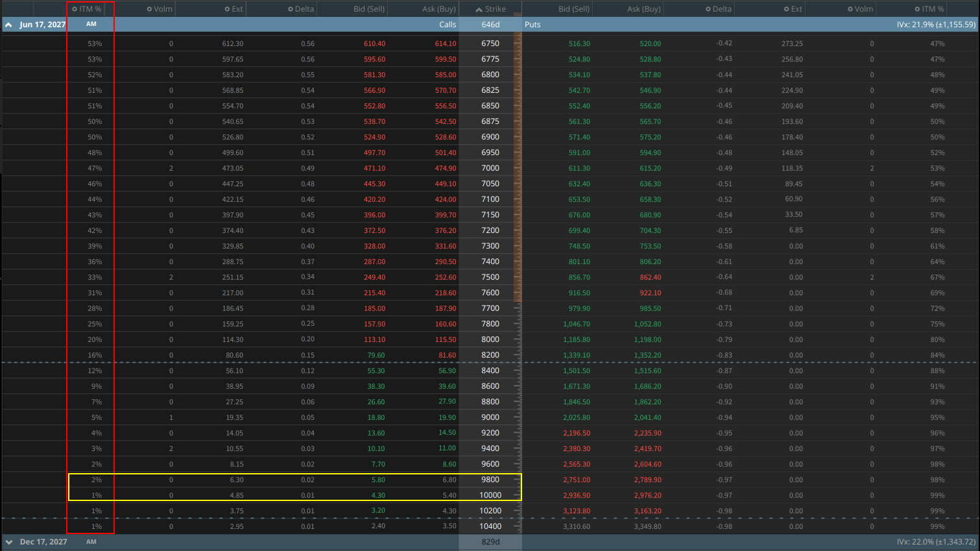
Task: Click put bid 611.30 on the 7000 row
Action: (579, 168)
